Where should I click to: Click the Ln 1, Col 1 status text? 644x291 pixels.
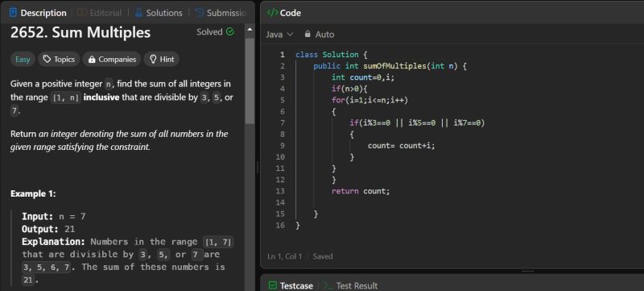click(285, 256)
